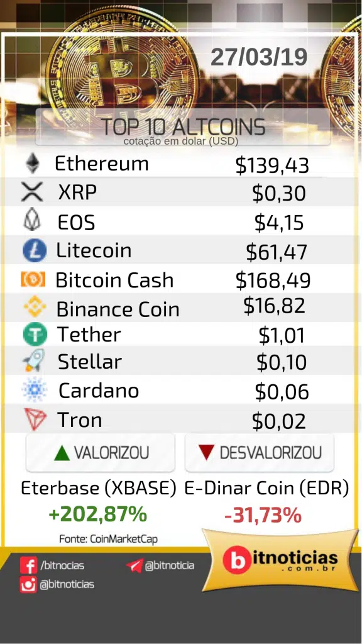
Task: Click the EOS coin icon
Action: click(x=33, y=221)
